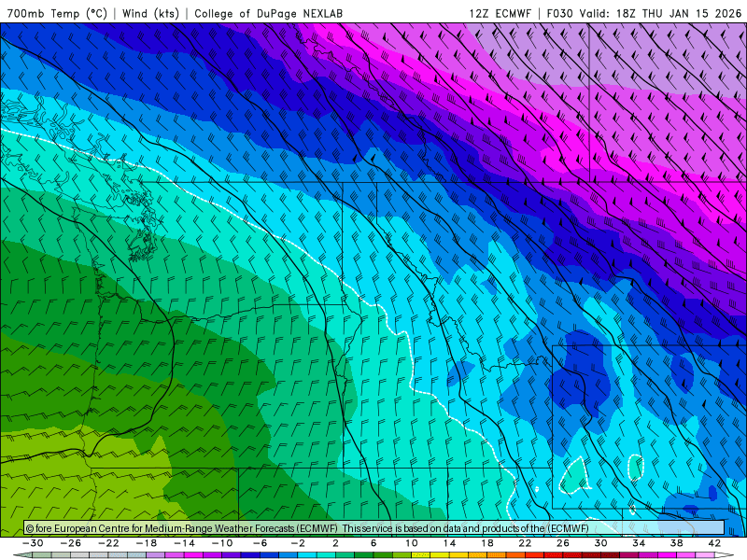
Task: Click the 22 color scale label
Action: pos(525,543)
